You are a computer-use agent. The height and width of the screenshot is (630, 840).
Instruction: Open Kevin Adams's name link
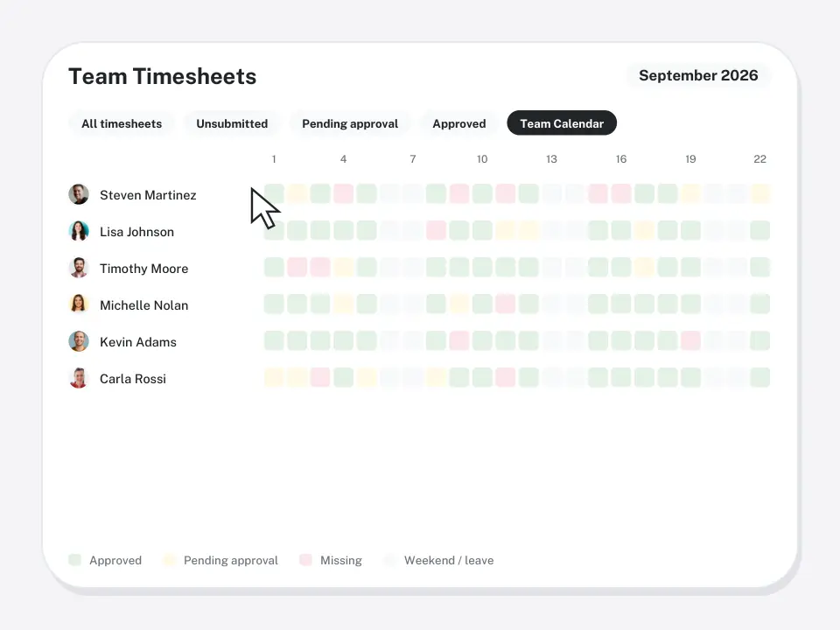138,342
